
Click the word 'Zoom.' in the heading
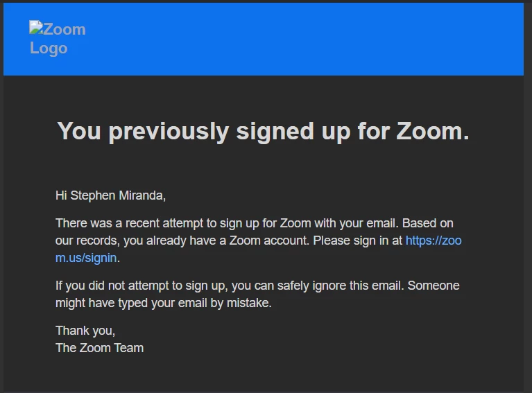click(433, 130)
